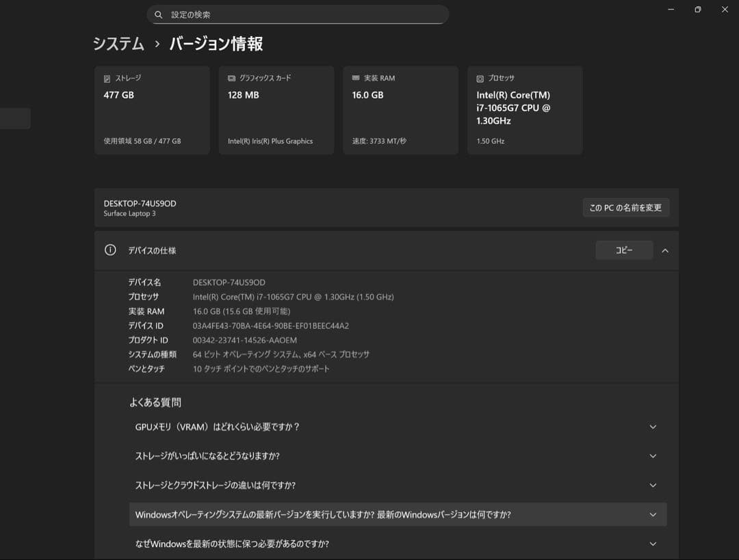The image size is (739, 560).
Task: Expand the GPUメモリ（VRAM）FAQ entry
Action: pyautogui.click(x=653, y=426)
